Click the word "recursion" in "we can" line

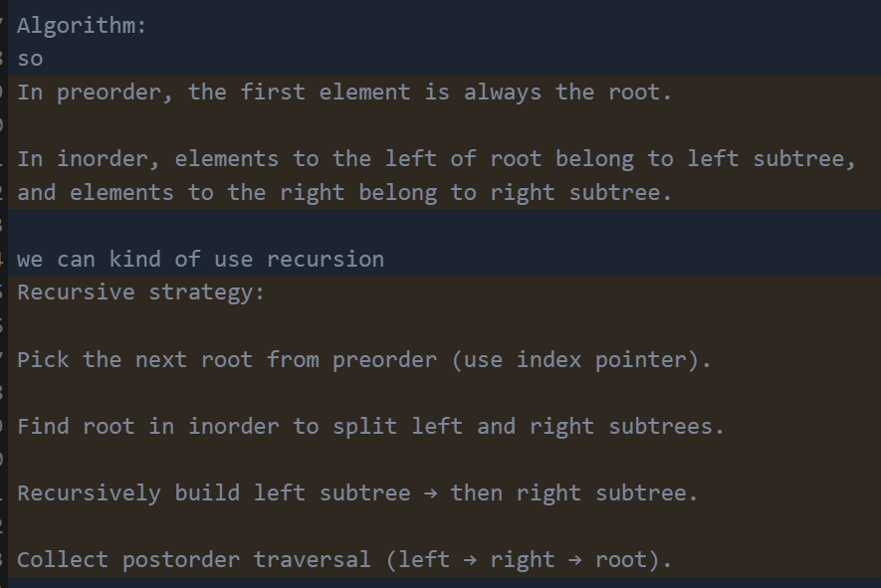(x=325, y=260)
